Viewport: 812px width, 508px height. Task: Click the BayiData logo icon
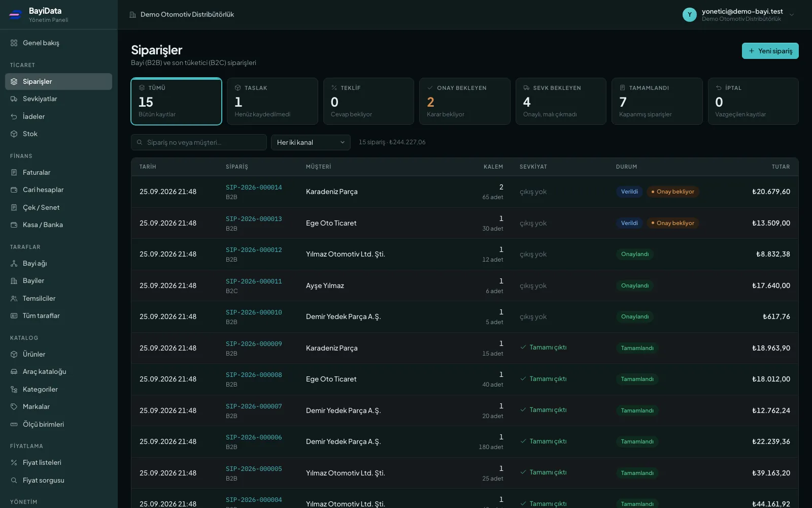(x=15, y=15)
